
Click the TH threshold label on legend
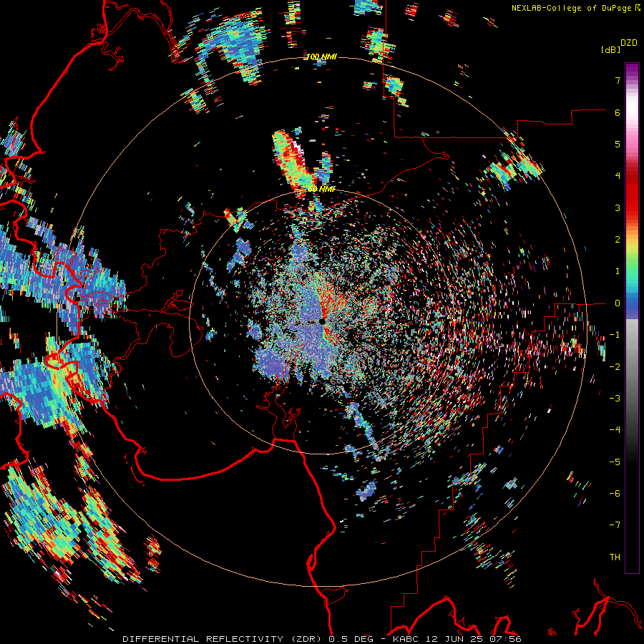(x=615, y=557)
